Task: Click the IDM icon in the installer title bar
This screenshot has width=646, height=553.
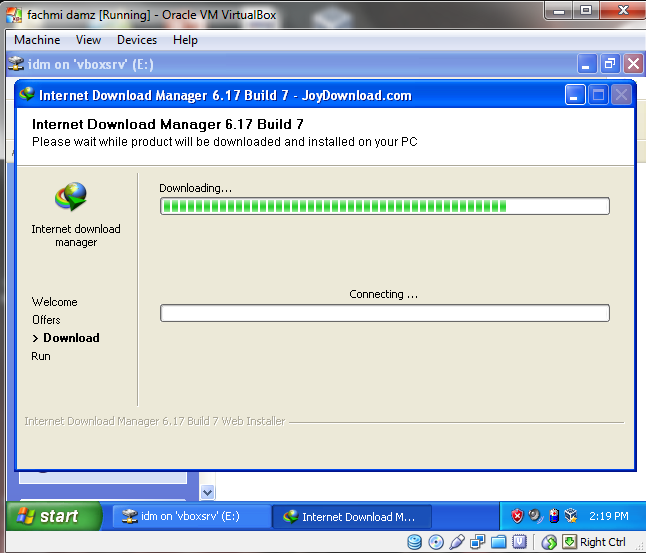Action: [27, 95]
